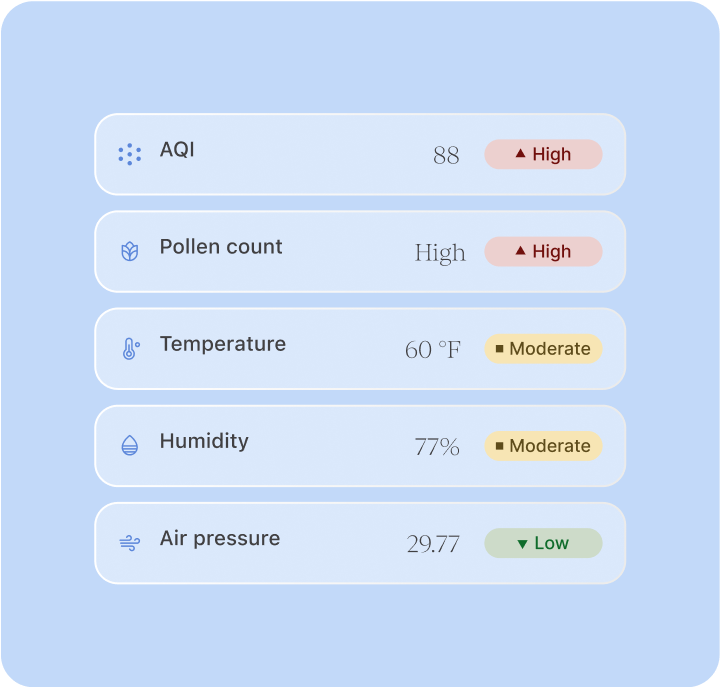Click the AQI value 88

pyautogui.click(x=446, y=155)
